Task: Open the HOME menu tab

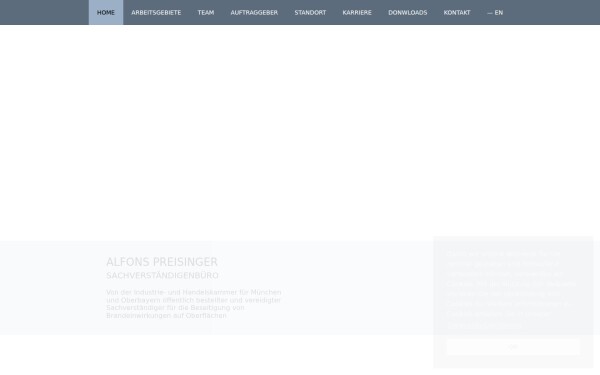Action: point(106,12)
